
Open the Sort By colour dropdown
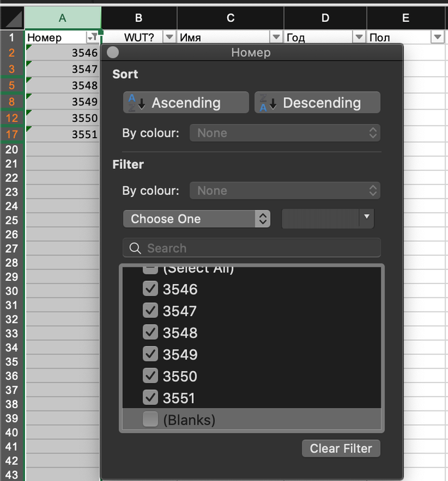[285, 133]
